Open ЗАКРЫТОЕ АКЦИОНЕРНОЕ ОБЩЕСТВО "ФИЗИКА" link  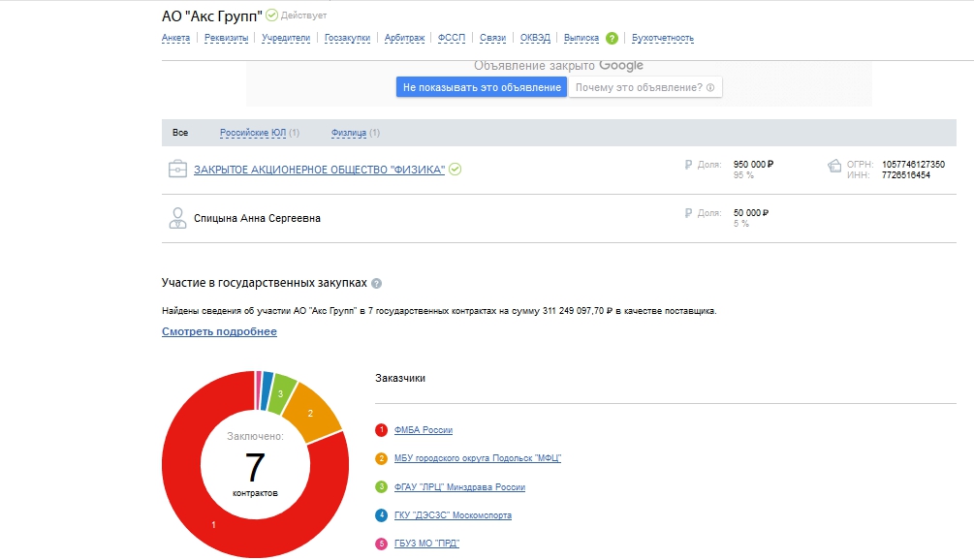pyautogui.click(x=319, y=170)
